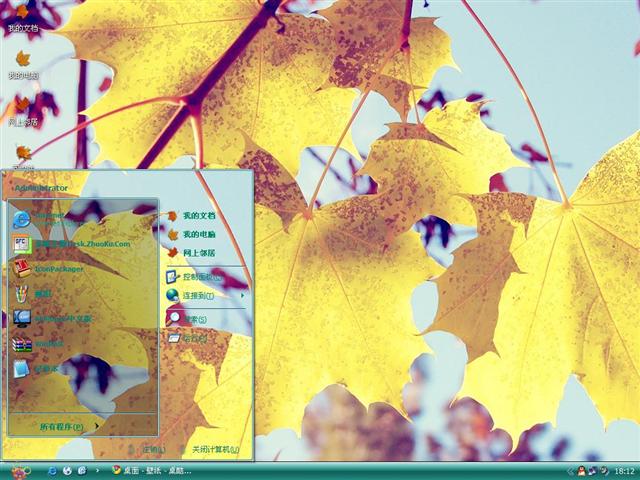
Task: Open 搜索(S) search entry
Action: click(186, 319)
